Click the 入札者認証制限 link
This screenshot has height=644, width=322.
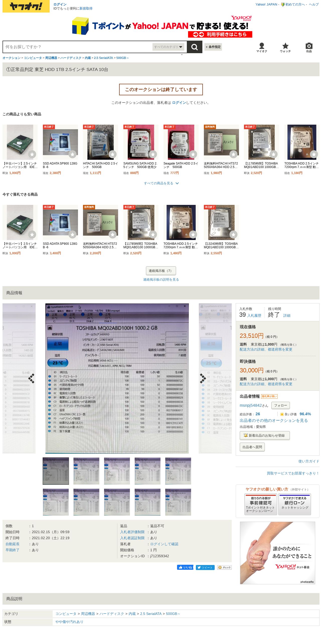click(132, 538)
